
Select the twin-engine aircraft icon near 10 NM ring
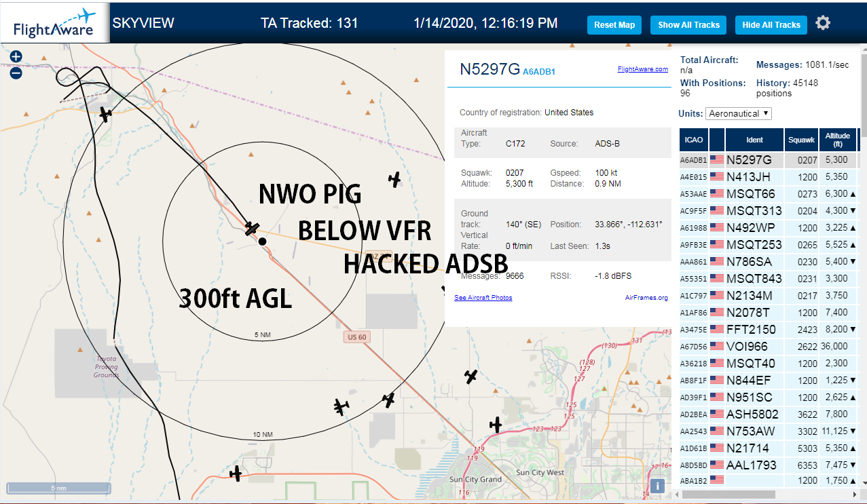pyautogui.click(x=341, y=407)
